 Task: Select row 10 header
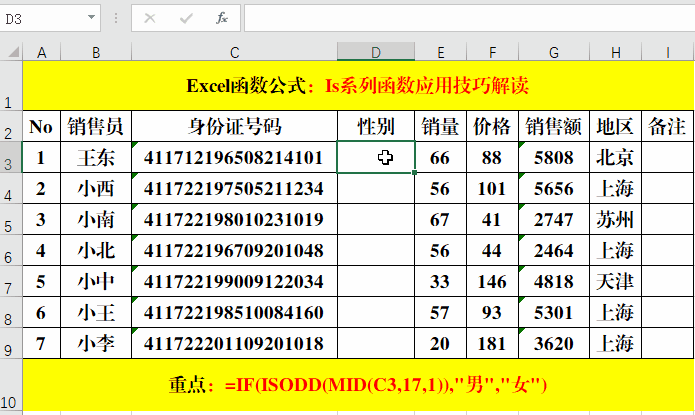[x=11, y=385]
